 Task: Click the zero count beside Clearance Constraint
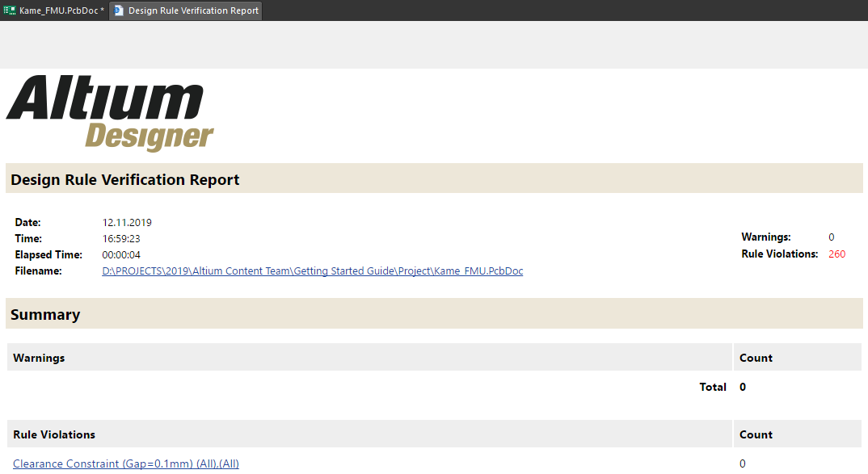click(x=742, y=463)
